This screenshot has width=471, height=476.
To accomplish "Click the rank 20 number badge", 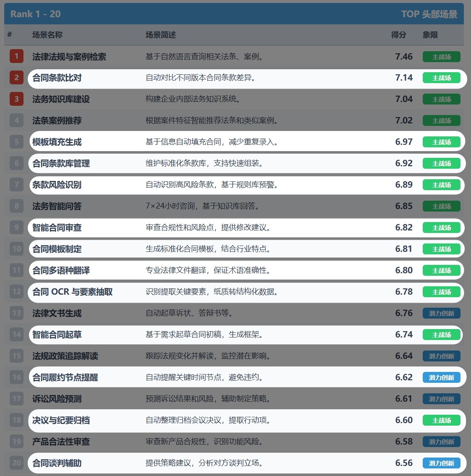I will 16,463.
